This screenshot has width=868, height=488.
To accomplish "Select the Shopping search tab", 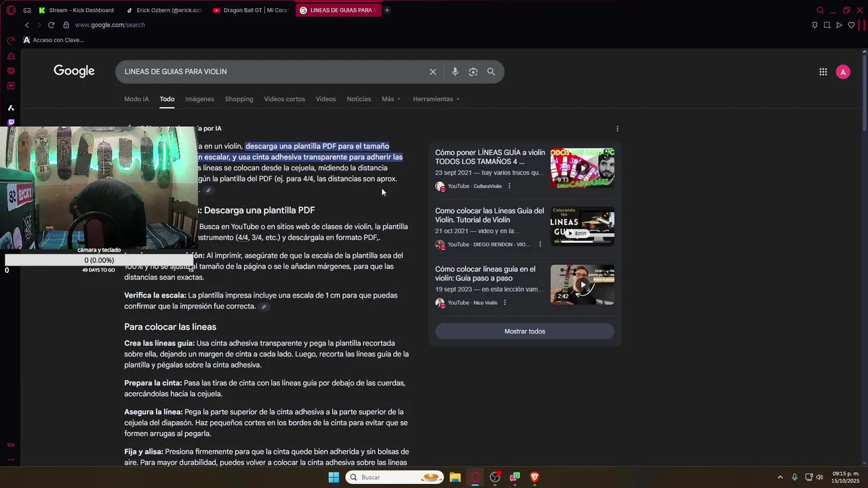I will [239, 99].
